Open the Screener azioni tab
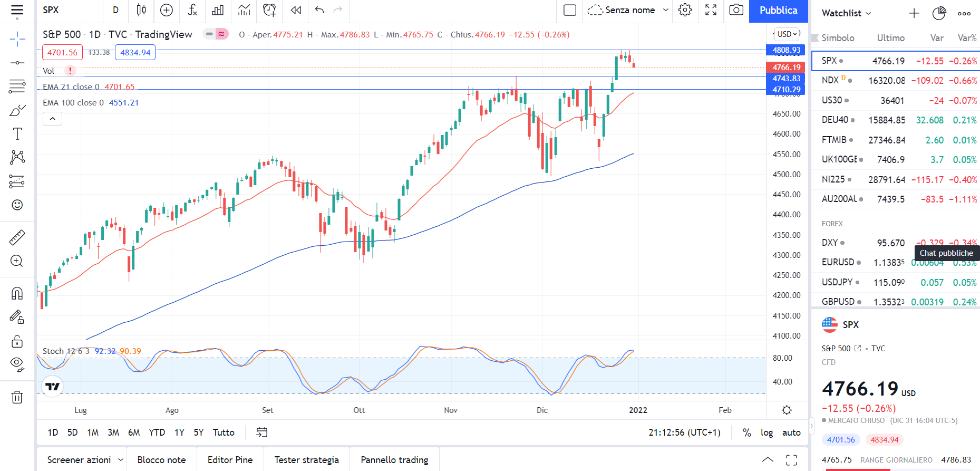Screen dimensions: 980x471 click(x=79, y=460)
